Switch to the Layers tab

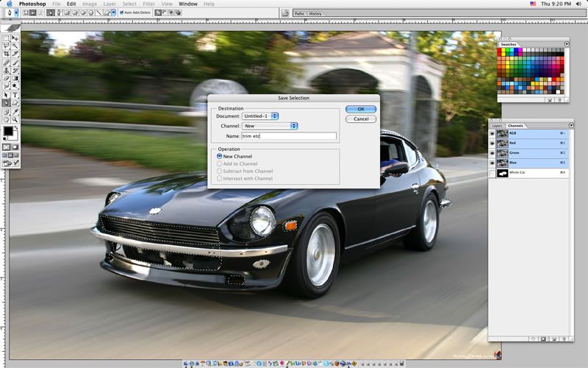pyautogui.click(x=497, y=126)
